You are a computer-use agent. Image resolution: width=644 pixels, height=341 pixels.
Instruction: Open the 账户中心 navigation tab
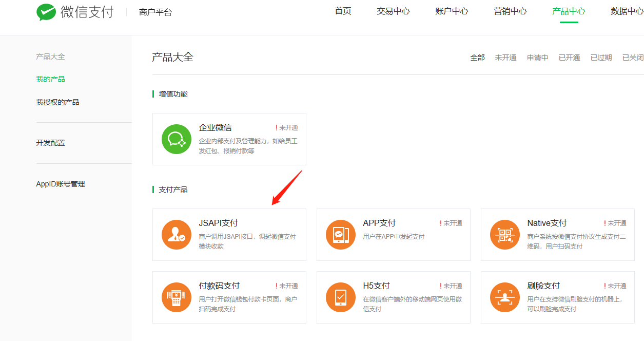[x=452, y=11]
